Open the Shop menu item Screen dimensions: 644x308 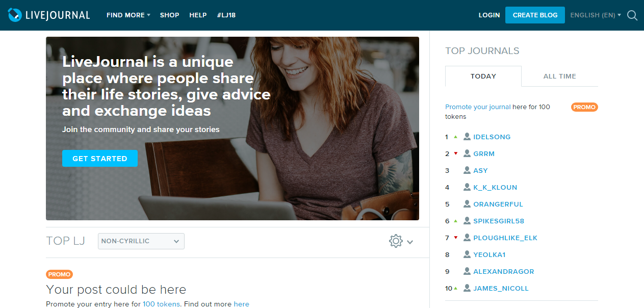tap(169, 15)
